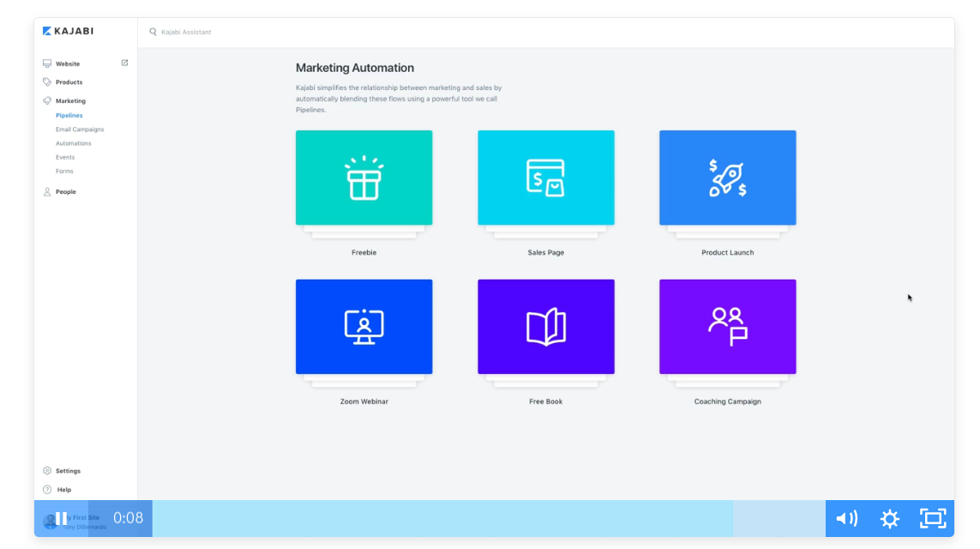
Task: Click the Coaching Campaign label text
Action: click(728, 401)
